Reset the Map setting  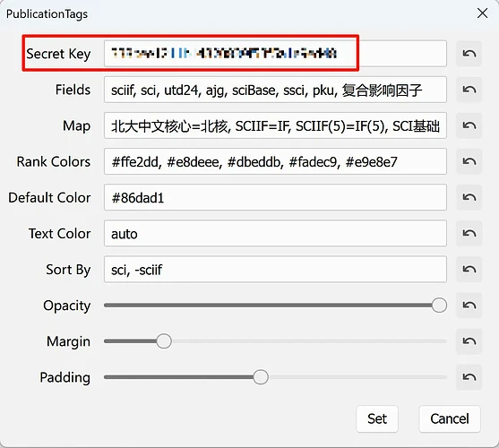(469, 125)
